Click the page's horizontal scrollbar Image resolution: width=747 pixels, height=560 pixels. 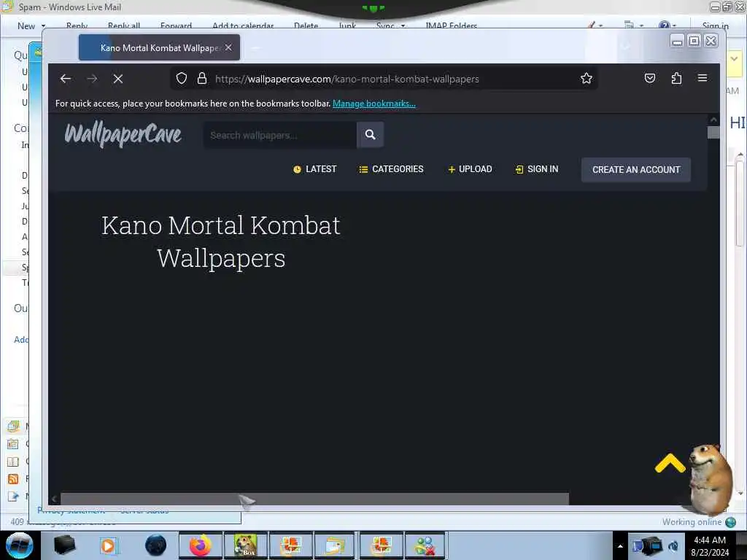(314, 499)
